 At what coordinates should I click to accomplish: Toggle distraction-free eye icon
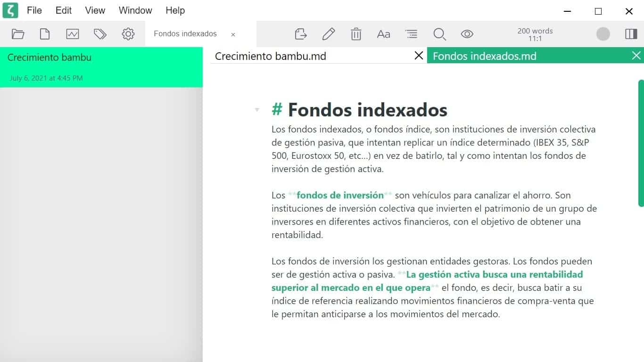(x=467, y=34)
